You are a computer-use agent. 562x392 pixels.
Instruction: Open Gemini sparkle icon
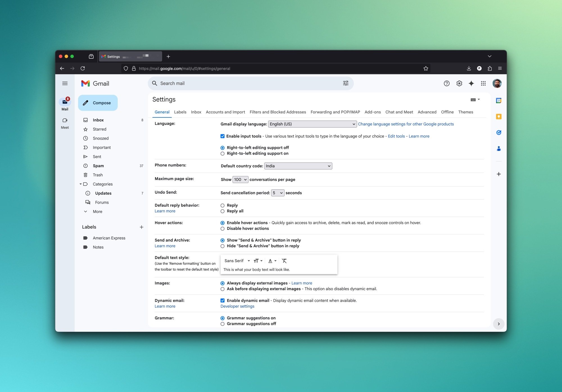(471, 83)
